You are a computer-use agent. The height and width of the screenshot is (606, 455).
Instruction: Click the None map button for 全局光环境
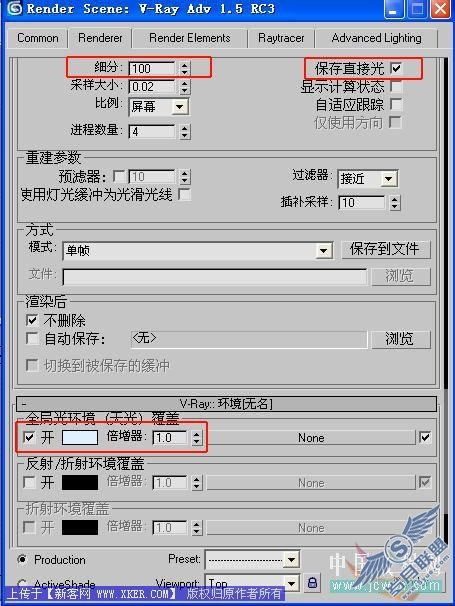click(x=310, y=438)
